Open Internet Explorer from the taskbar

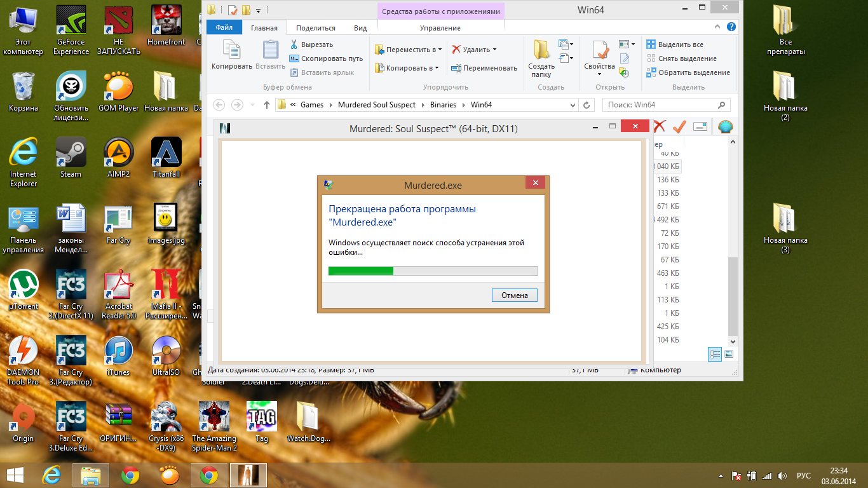pyautogui.click(x=51, y=475)
